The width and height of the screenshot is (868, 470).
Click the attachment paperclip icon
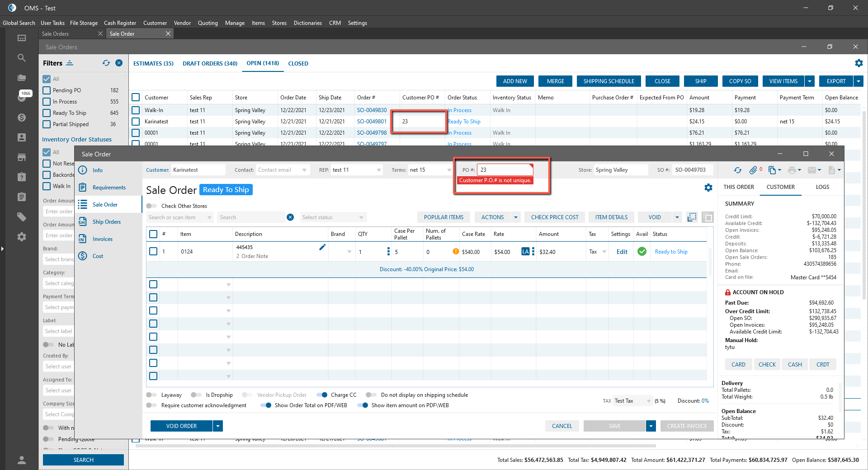pyautogui.click(x=753, y=170)
